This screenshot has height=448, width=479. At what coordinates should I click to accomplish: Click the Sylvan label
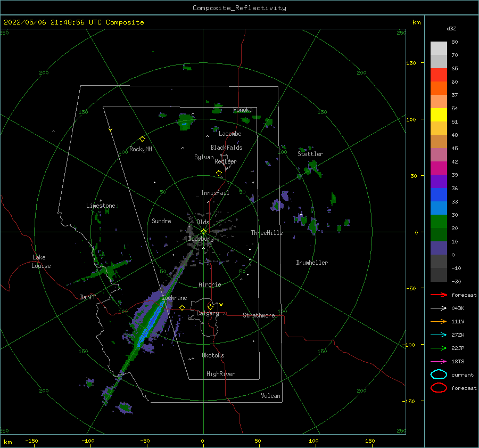pyautogui.click(x=204, y=157)
